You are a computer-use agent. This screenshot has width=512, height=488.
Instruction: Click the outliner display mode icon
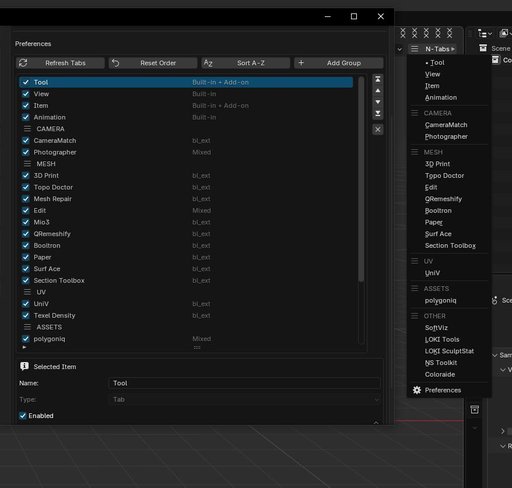[x=484, y=33]
